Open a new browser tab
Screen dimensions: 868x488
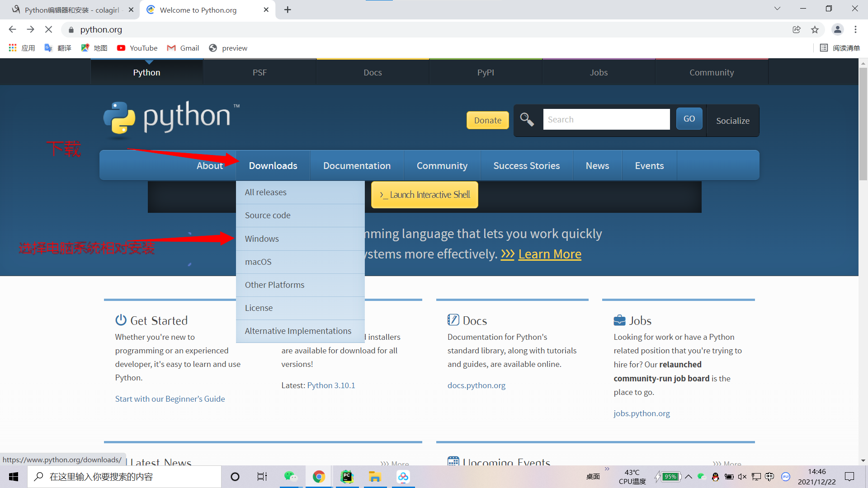tap(288, 10)
